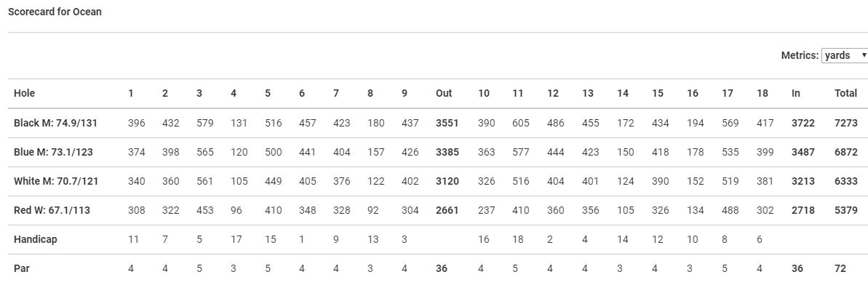The width and height of the screenshot is (868, 293).
Task: Click the Metrics label text
Action: [x=800, y=55]
